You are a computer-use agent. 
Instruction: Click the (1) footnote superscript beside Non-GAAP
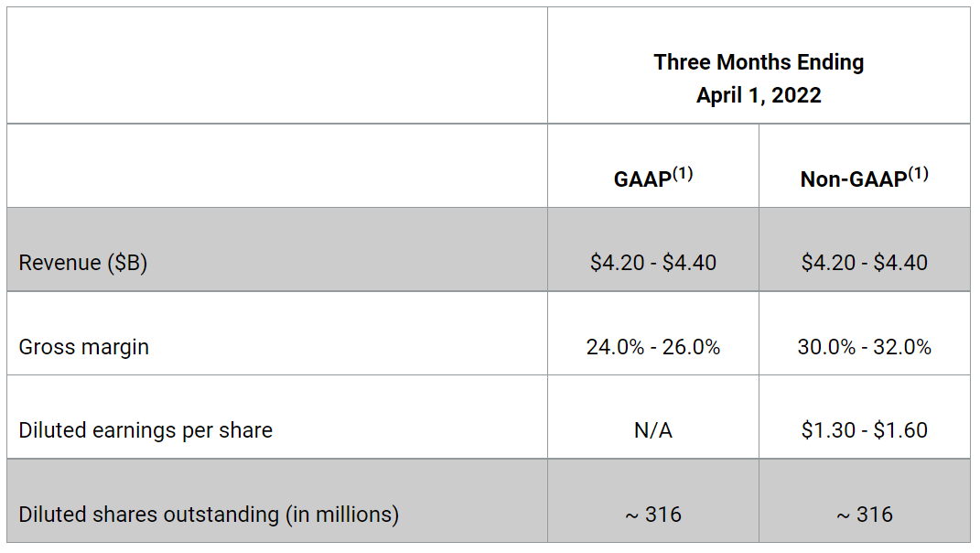(x=918, y=173)
